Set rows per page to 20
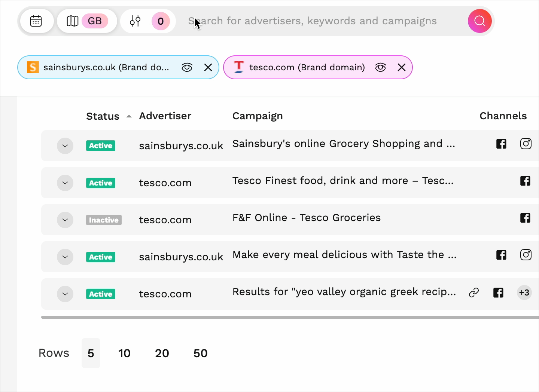Screen dimensions: 539x392 (x=162, y=353)
